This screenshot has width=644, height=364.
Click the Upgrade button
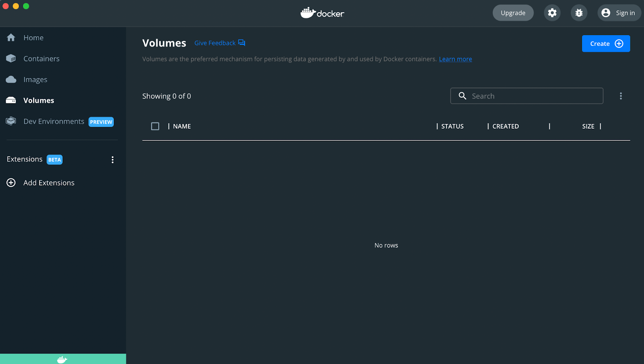[513, 13]
